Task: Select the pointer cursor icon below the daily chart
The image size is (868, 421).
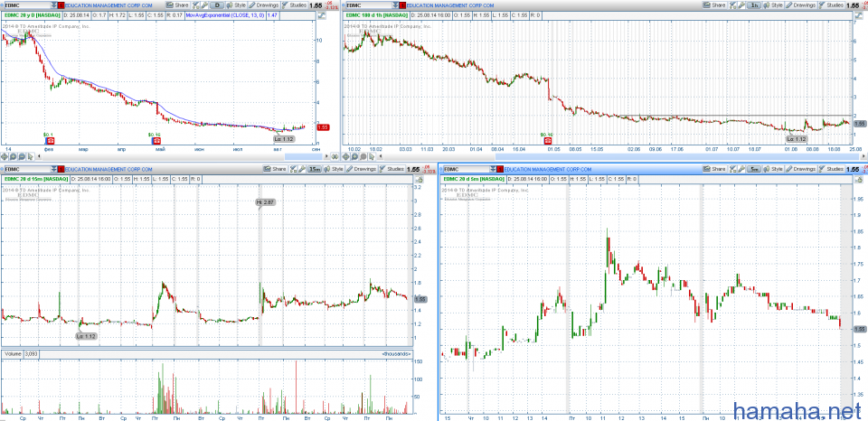Action: pyautogui.click(x=31, y=156)
